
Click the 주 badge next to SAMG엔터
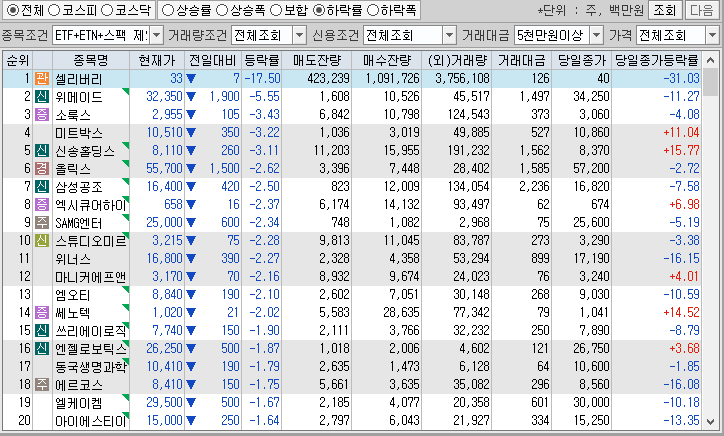[42, 223]
